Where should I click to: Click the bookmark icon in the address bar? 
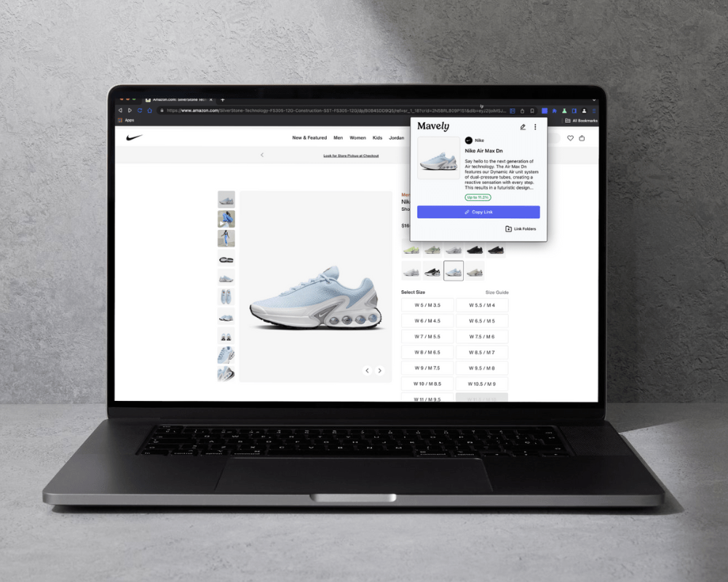(532, 111)
